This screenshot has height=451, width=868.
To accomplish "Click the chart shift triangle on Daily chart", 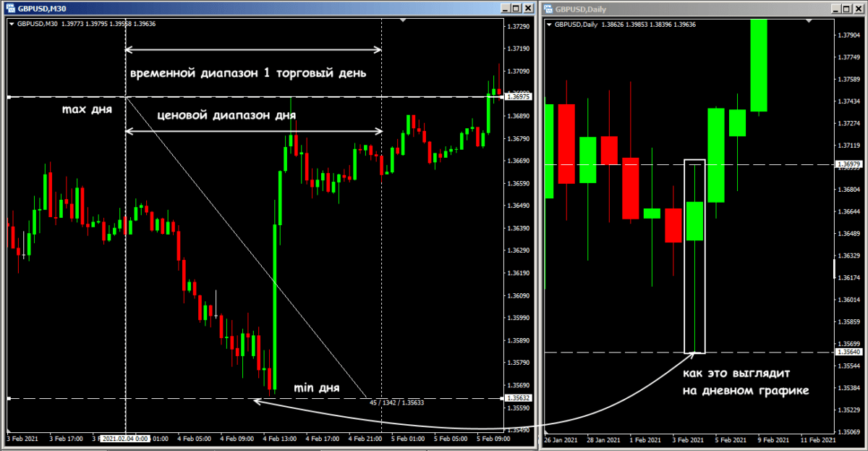I will tap(808, 21).
